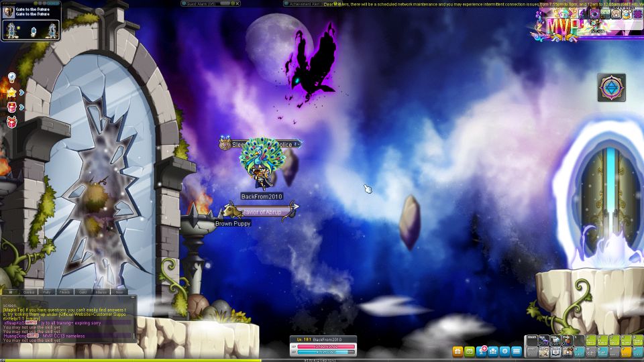This screenshot has height=362, width=644.
Task: Open the community menu icon with three figures
Action: pyautogui.click(x=493, y=351)
